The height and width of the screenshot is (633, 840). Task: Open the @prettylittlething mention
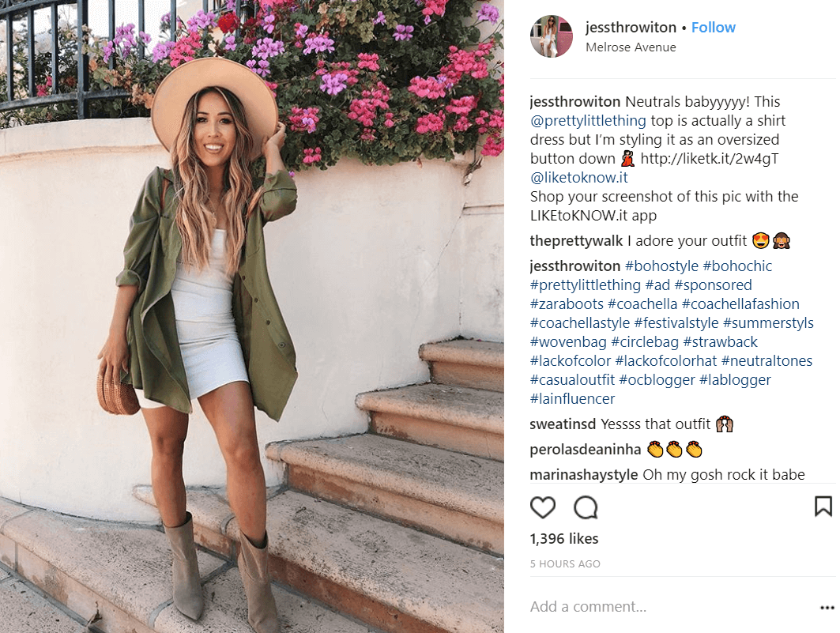click(x=588, y=121)
